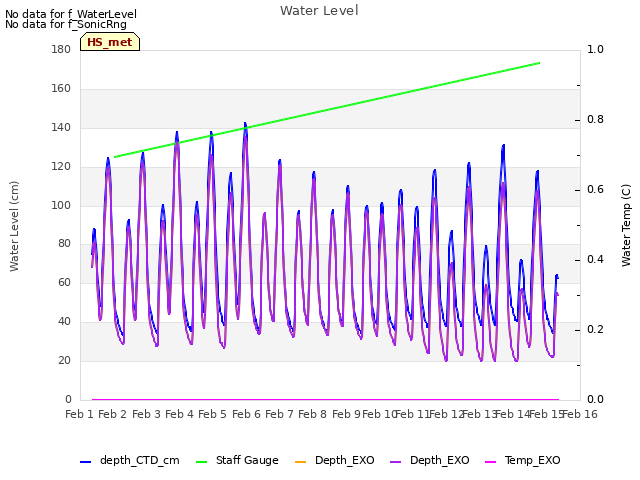The image size is (640, 480).
Task: Click the HS_met annotation label
Action: tap(110, 42)
